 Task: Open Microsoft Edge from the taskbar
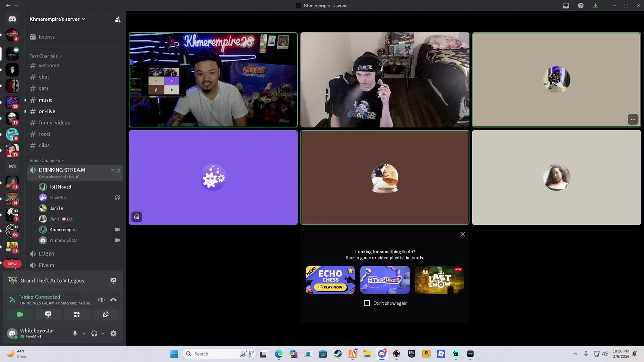(279, 354)
